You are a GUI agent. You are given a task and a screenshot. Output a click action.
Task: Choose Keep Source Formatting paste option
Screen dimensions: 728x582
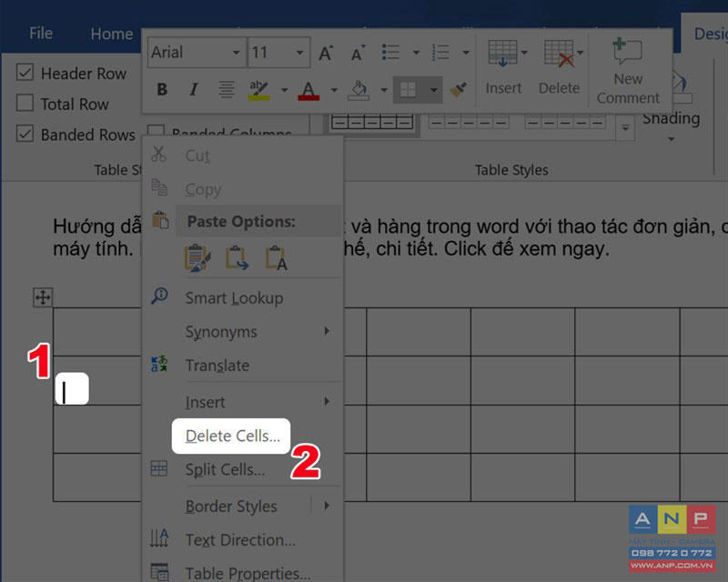coord(197,258)
